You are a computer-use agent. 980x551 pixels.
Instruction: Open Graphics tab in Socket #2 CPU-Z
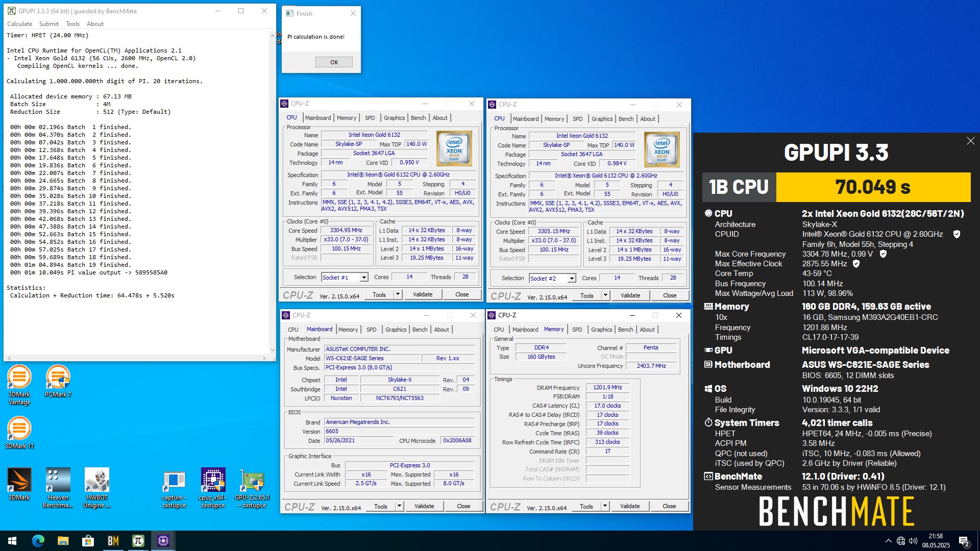point(602,119)
